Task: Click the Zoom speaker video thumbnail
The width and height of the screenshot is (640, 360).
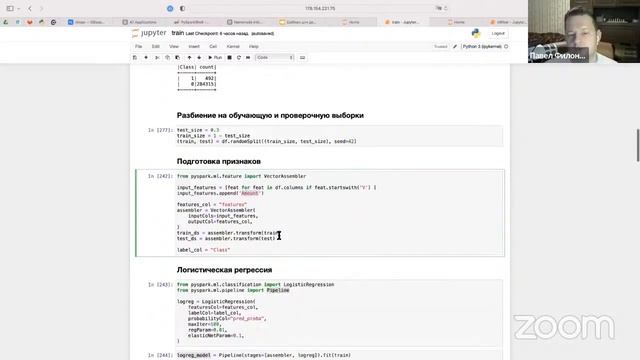Action: (x=584, y=31)
